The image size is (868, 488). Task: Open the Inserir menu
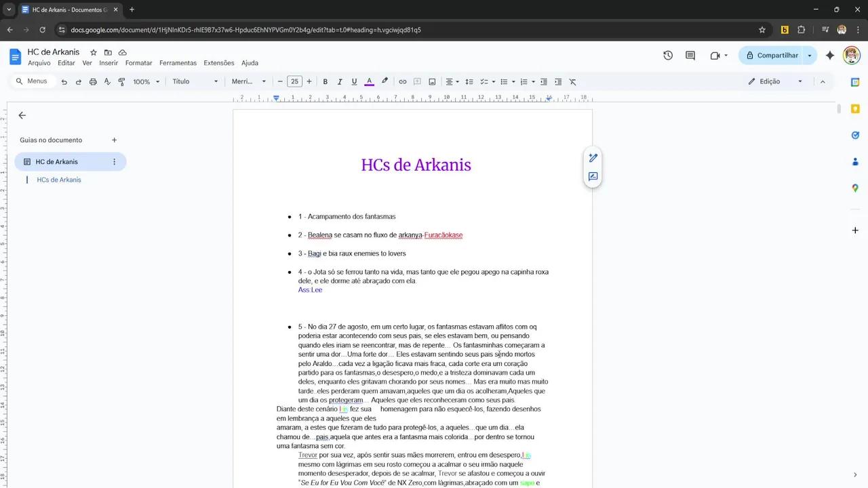tap(108, 63)
